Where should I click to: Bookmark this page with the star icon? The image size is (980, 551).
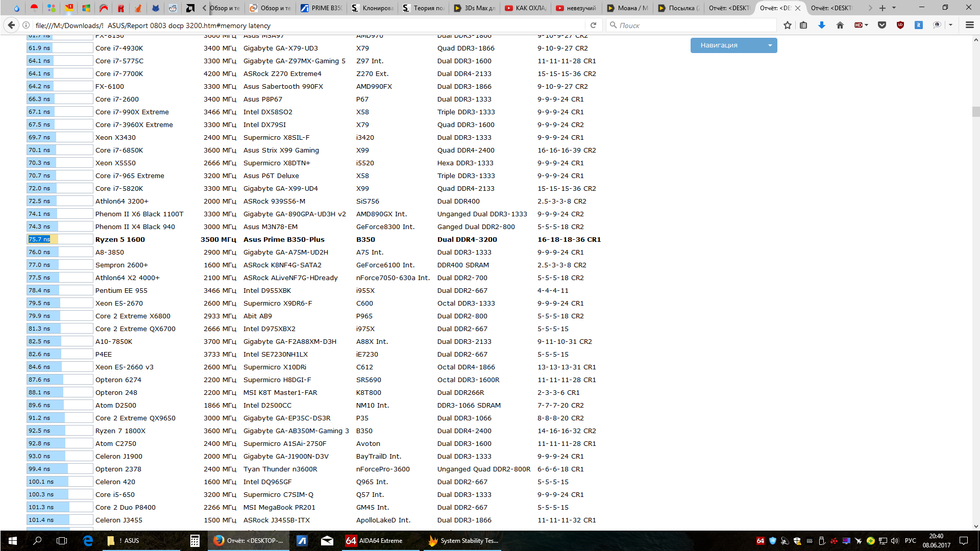(787, 25)
